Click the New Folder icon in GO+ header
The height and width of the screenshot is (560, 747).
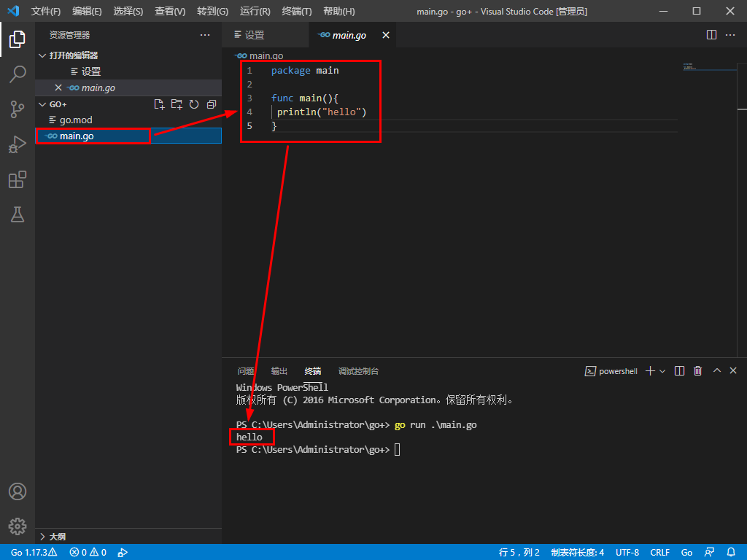(x=177, y=104)
